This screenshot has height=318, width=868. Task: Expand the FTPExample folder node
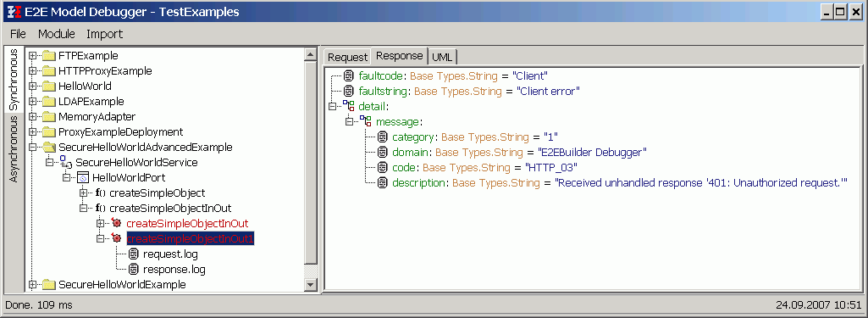point(33,55)
